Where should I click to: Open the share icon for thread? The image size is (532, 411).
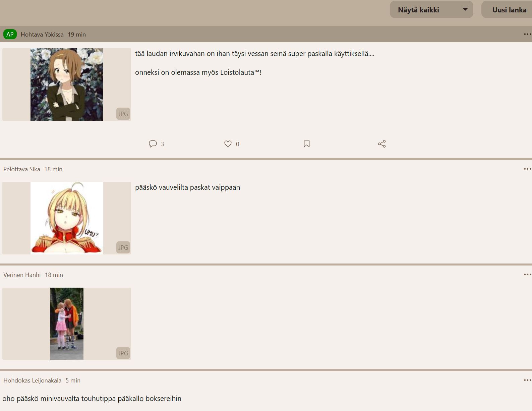click(382, 144)
